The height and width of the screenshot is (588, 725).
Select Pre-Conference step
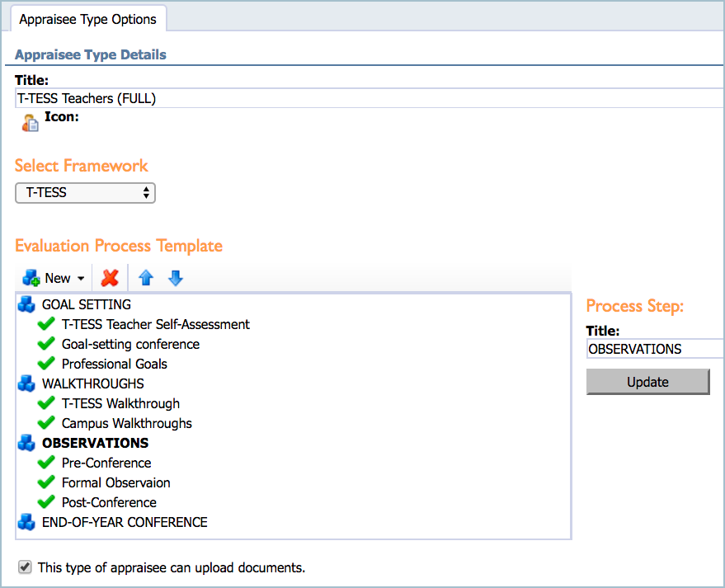click(106, 463)
